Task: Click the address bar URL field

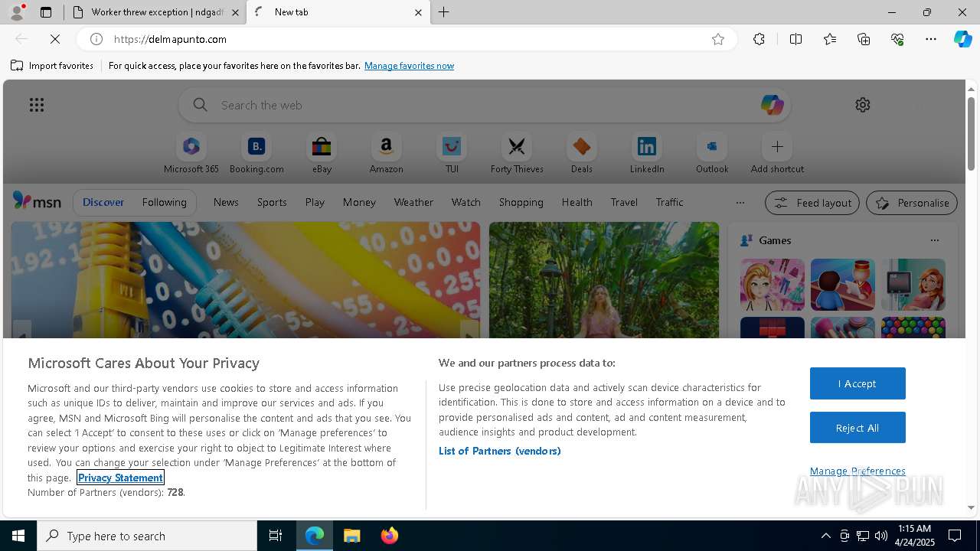Action: point(406,39)
